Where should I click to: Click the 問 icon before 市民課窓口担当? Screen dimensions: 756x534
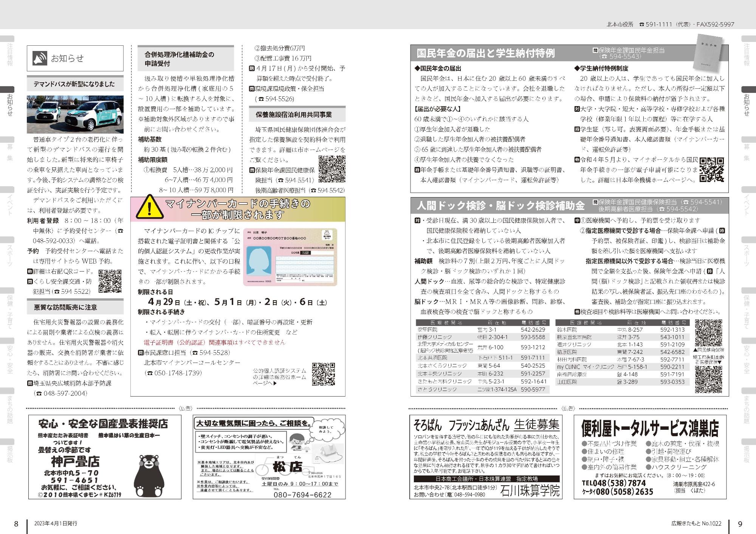click(141, 353)
